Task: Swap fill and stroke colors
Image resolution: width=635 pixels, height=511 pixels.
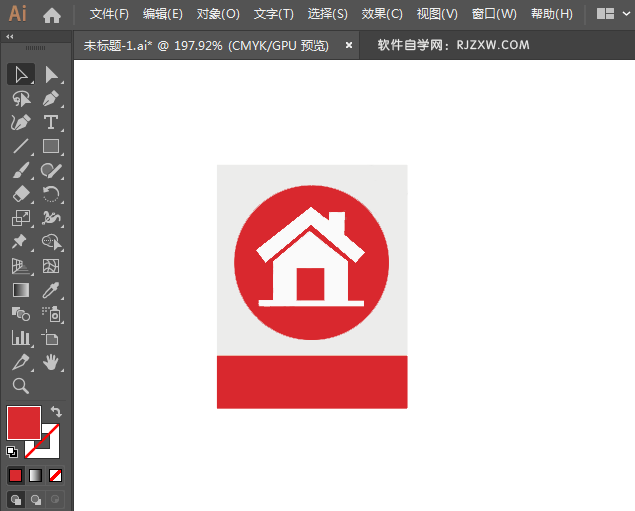Action: (56, 412)
